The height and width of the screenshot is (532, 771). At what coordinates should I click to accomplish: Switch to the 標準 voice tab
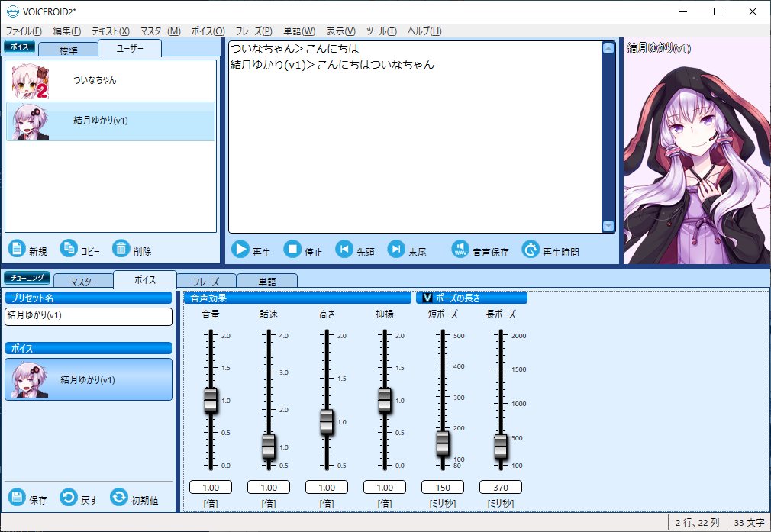coord(69,50)
